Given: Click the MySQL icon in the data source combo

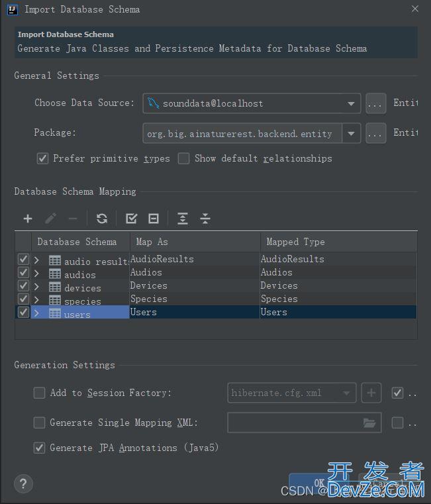Looking at the screenshot, I should point(154,103).
